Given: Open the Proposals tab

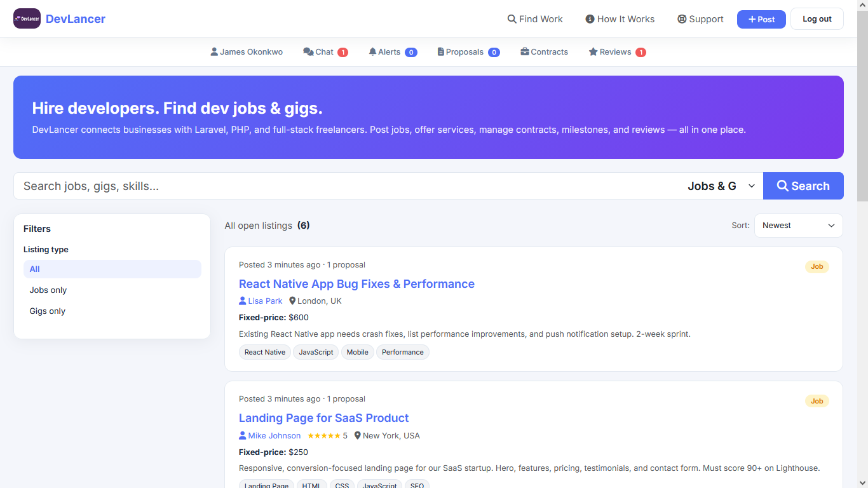Looking at the screenshot, I should click(x=468, y=52).
